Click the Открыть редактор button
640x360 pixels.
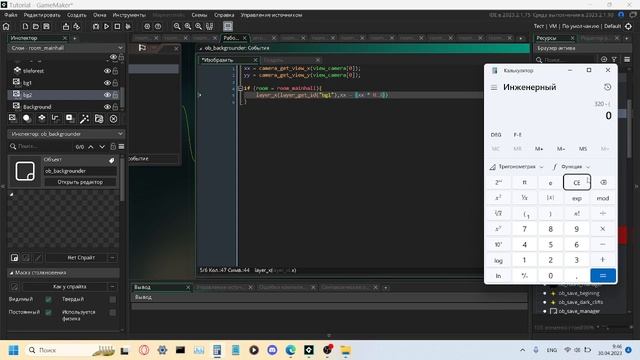(x=80, y=182)
